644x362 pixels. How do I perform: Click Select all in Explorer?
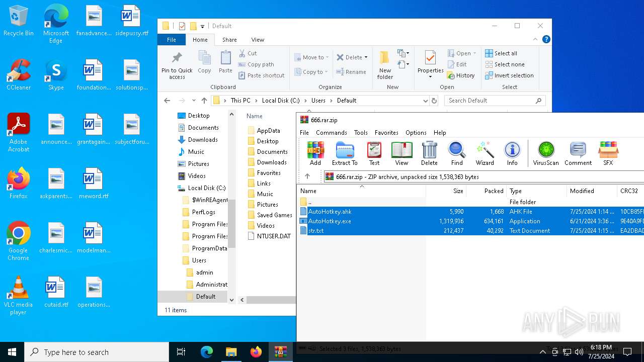[501, 53]
